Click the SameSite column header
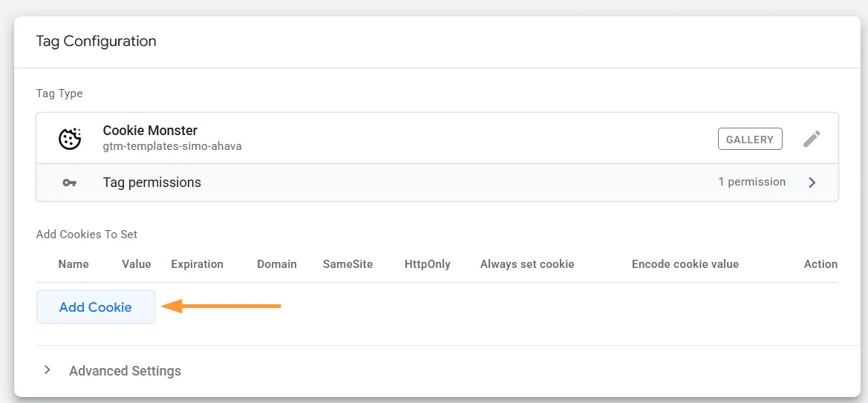868x403 pixels. 347,264
